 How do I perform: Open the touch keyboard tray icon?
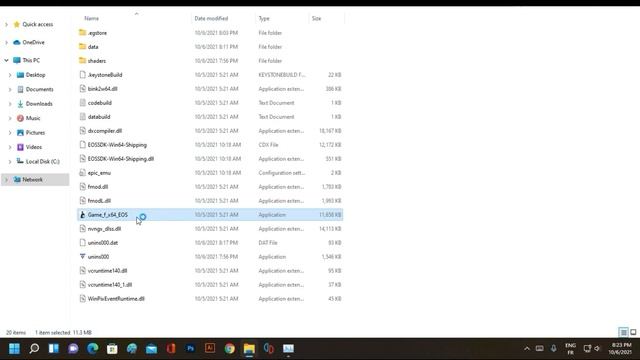540,348
